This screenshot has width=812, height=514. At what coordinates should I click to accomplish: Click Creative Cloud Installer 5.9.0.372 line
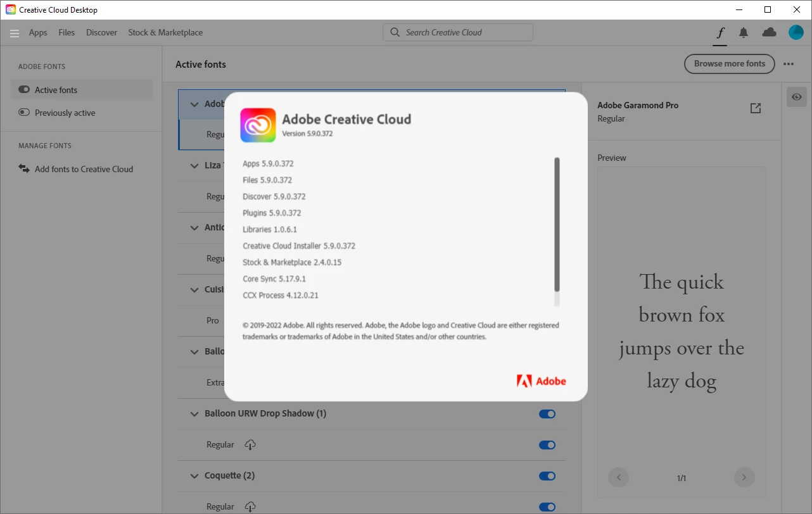[299, 246]
